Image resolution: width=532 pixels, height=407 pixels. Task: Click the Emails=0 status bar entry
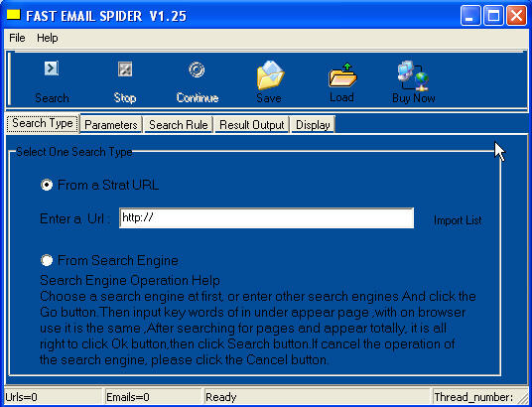[x=153, y=397]
